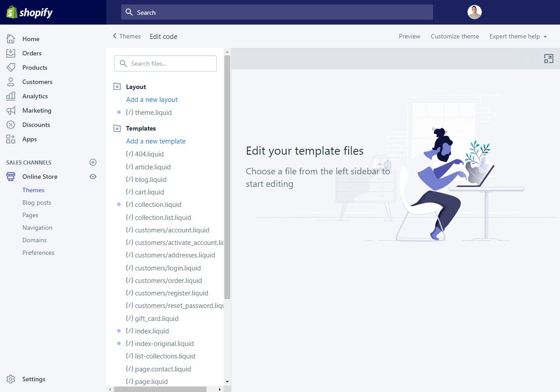Click the Home house icon
Image resolution: width=560 pixels, height=392 pixels.
(11, 39)
